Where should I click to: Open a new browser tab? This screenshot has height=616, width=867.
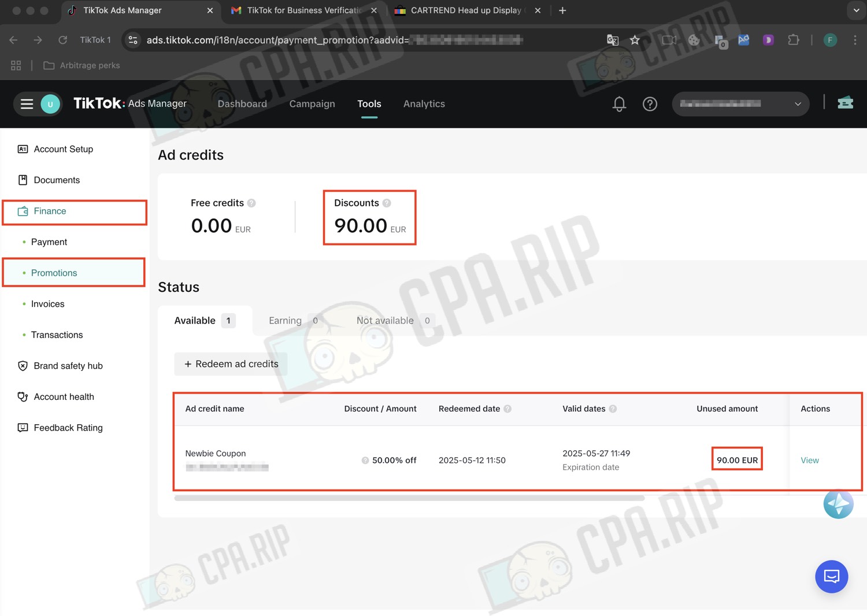562,10
